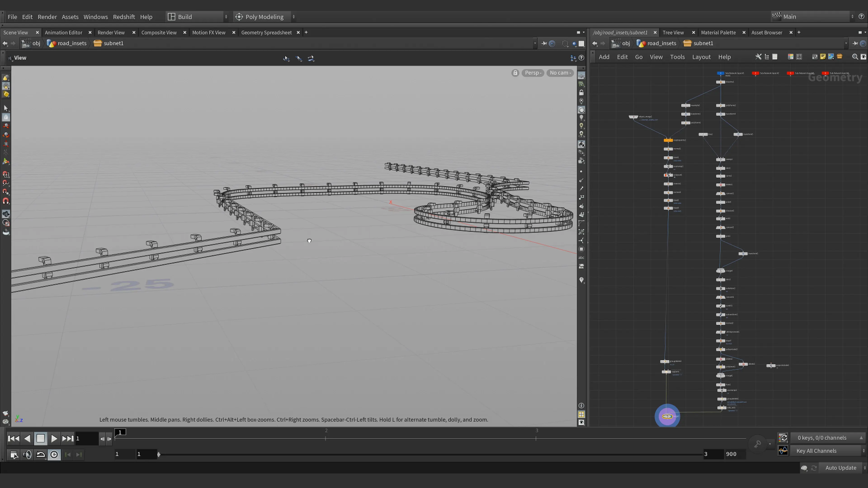Add a background image to network
Viewport: 868px width, 488px height.
click(x=831, y=57)
